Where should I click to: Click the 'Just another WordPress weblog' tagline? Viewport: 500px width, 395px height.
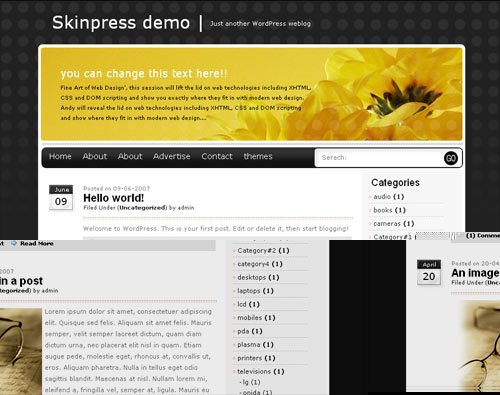tap(260, 24)
